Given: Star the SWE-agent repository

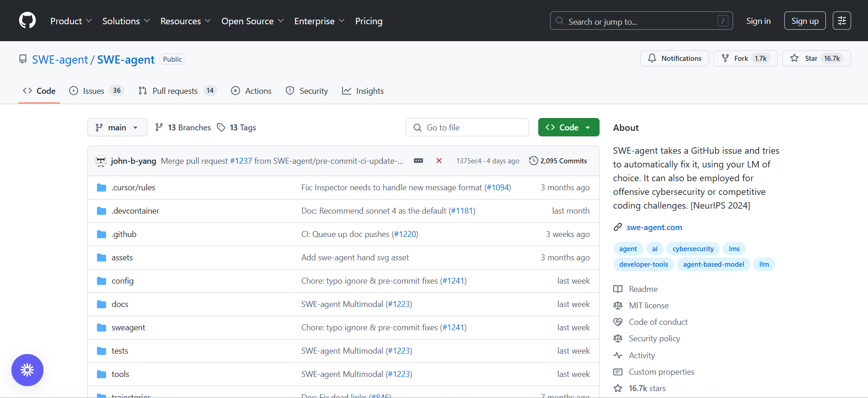Looking at the screenshot, I should click(816, 58).
